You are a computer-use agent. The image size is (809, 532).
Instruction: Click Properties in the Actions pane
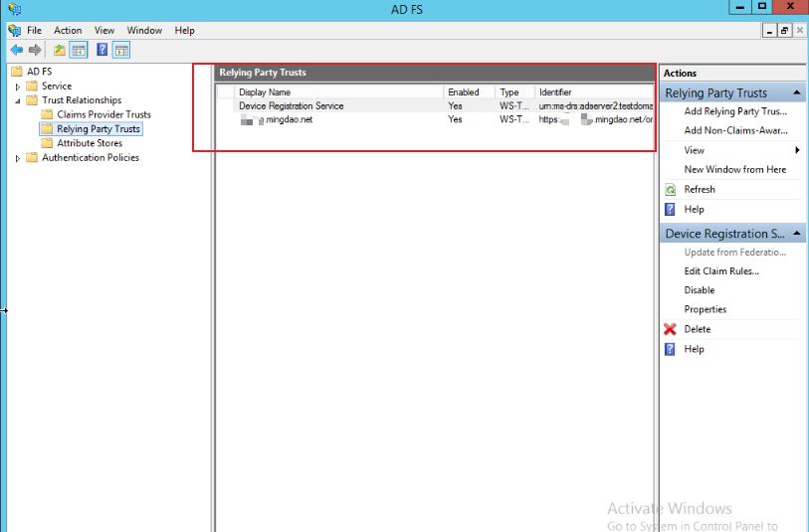(705, 309)
